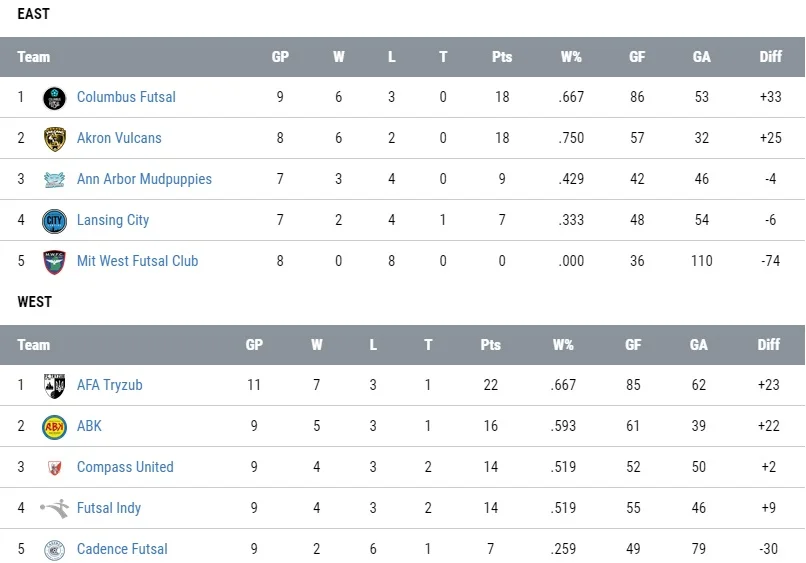Click the Cadence Futsal team logo
Image resolution: width=806 pixels, height=563 pixels.
(54, 550)
